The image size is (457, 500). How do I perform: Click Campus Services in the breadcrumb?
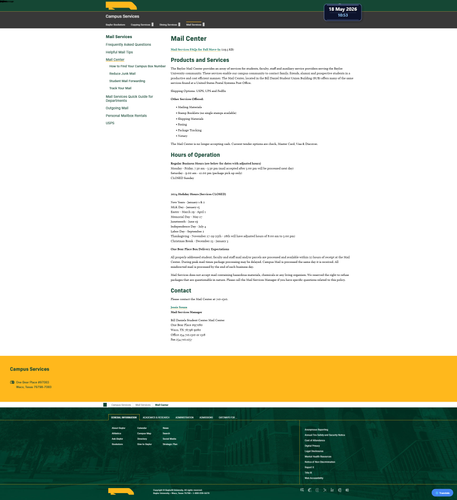point(121,405)
